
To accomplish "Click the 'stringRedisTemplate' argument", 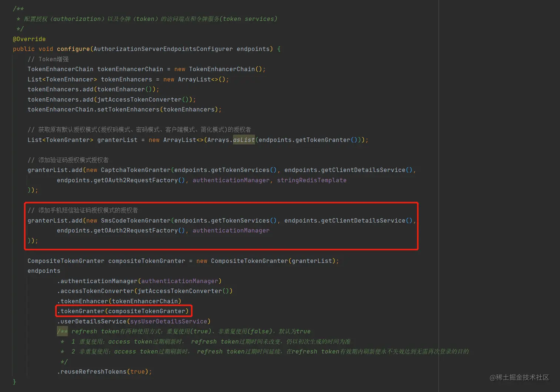I will 312,180.
